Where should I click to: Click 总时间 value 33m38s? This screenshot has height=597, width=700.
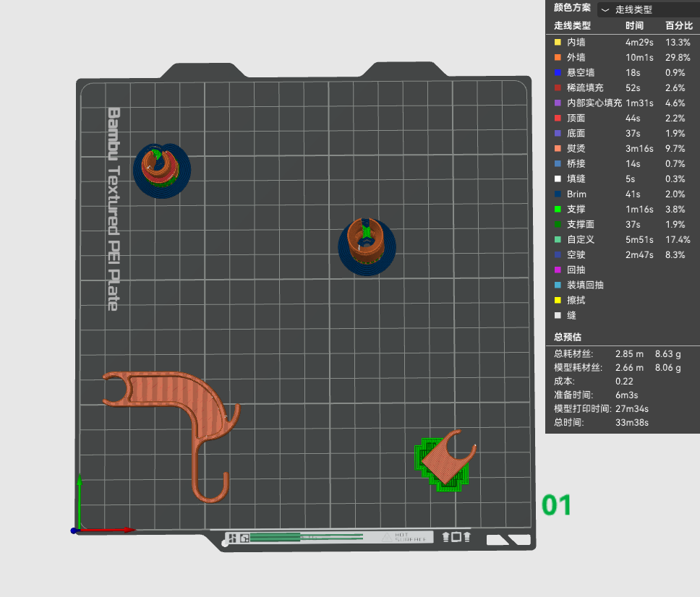(632, 423)
